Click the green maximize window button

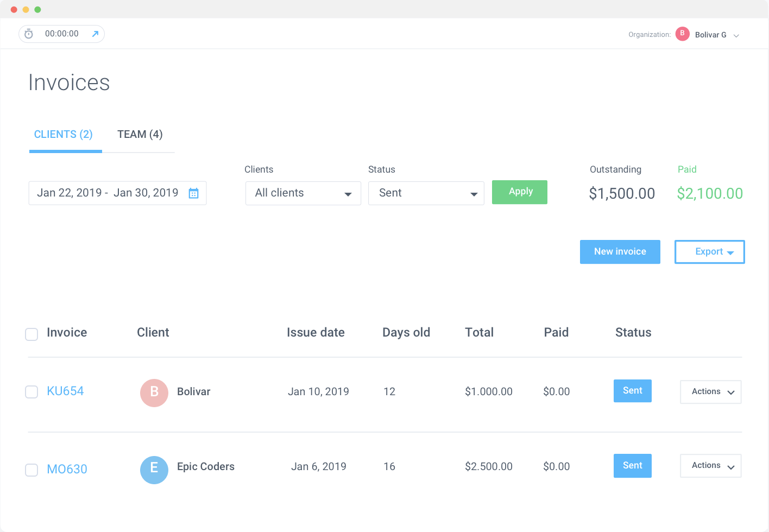37,9
